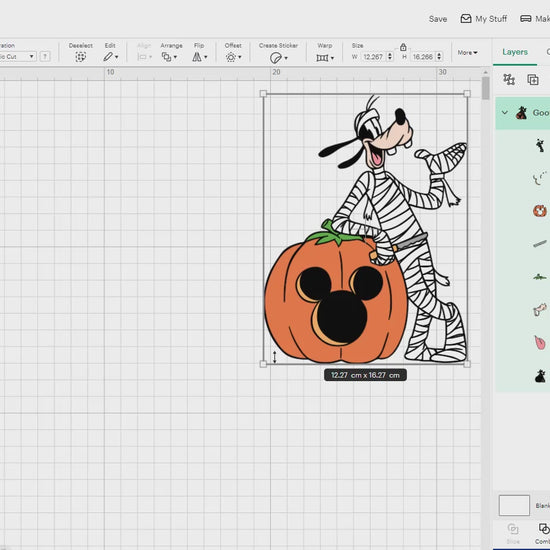Viewport: 550px width, 550px height.
Task: Expand the Offset dropdown arrow
Action: pos(240,57)
